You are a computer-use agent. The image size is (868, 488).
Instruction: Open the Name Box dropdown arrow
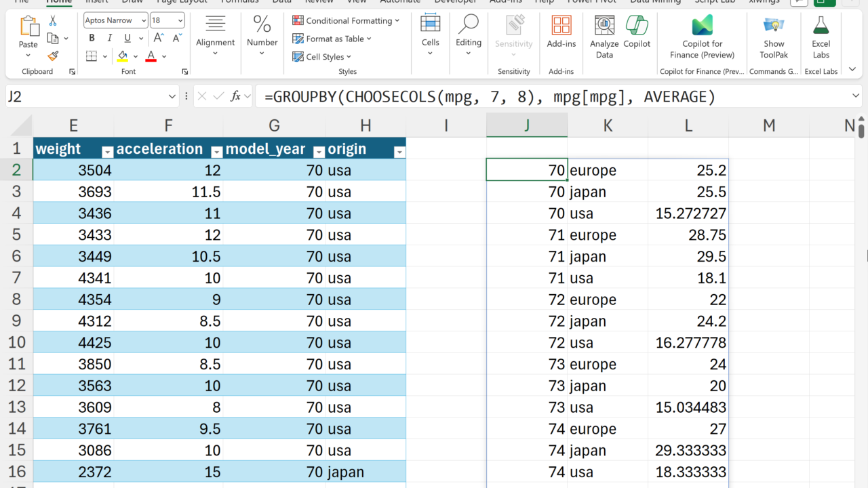pyautogui.click(x=172, y=97)
